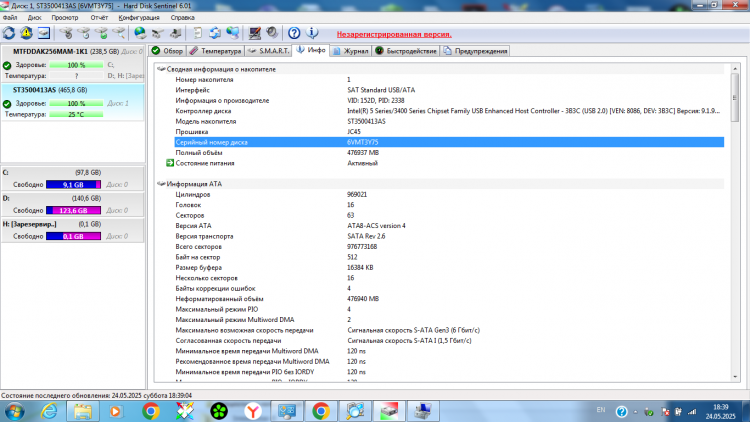Viewport: 750px width, 422px height.
Task: Switch to the S.M.A.R.T. tab
Action: [269, 51]
